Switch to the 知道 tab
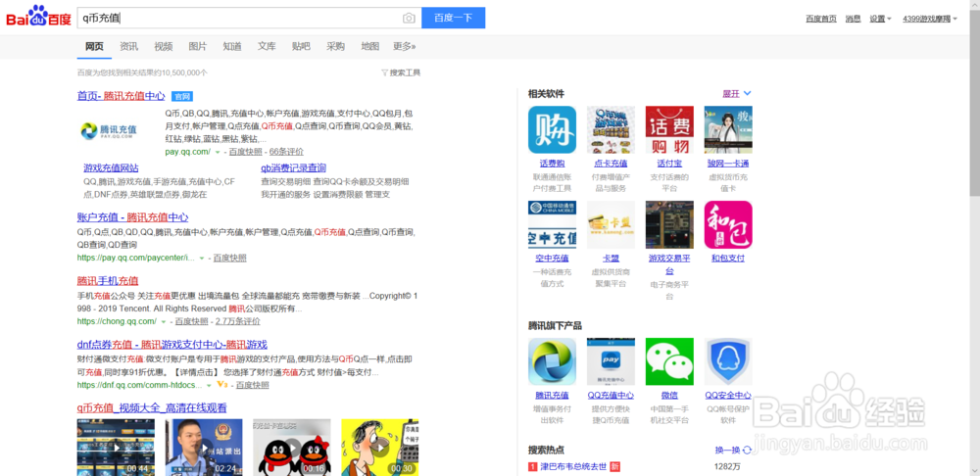The image size is (980, 476). (x=232, y=46)
